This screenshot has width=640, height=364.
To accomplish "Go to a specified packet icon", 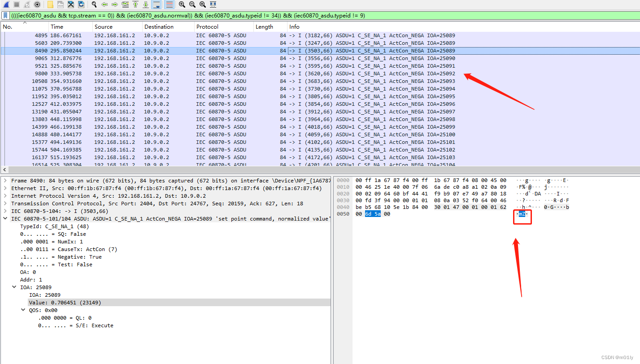I will tap(125, 4).
